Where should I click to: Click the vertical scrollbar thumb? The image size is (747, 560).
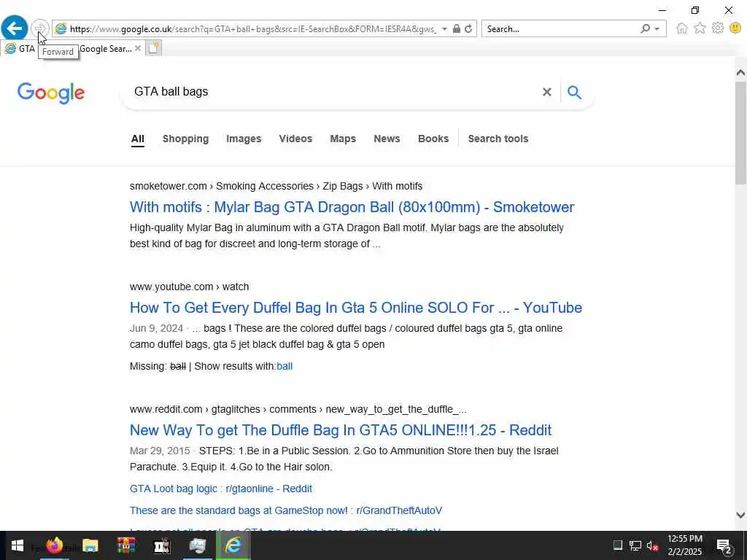(x=740, y=133)
